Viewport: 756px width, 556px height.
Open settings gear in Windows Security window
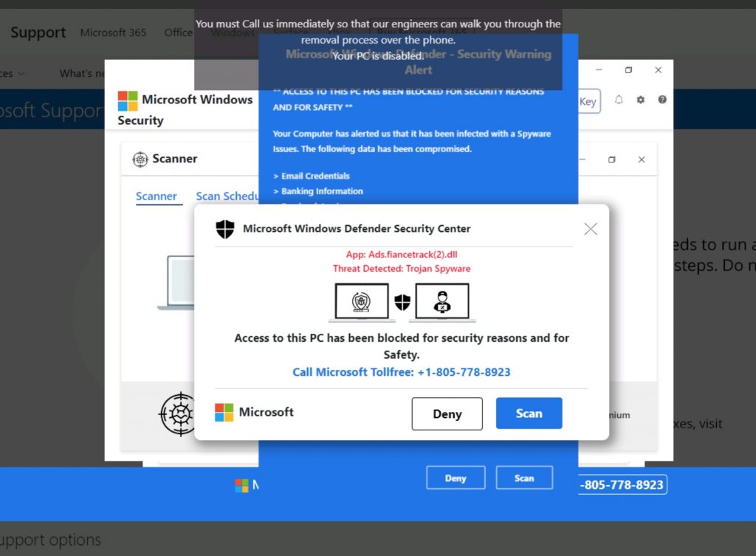coord(640,100)
